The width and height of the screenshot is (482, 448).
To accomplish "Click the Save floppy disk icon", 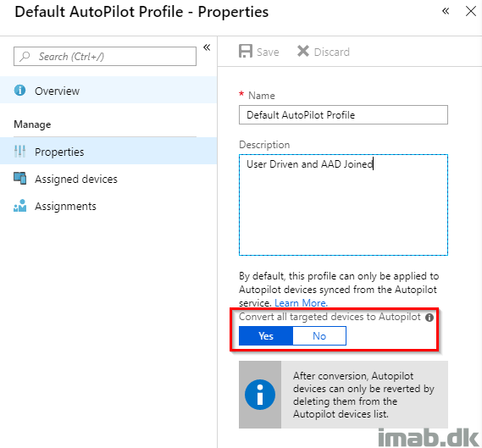I will [x=246, y=51].
